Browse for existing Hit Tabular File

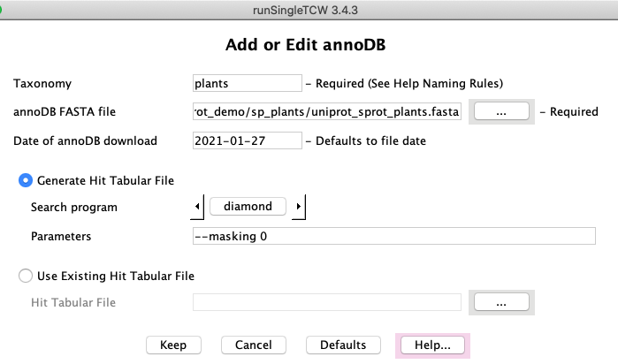pos(500,302)
